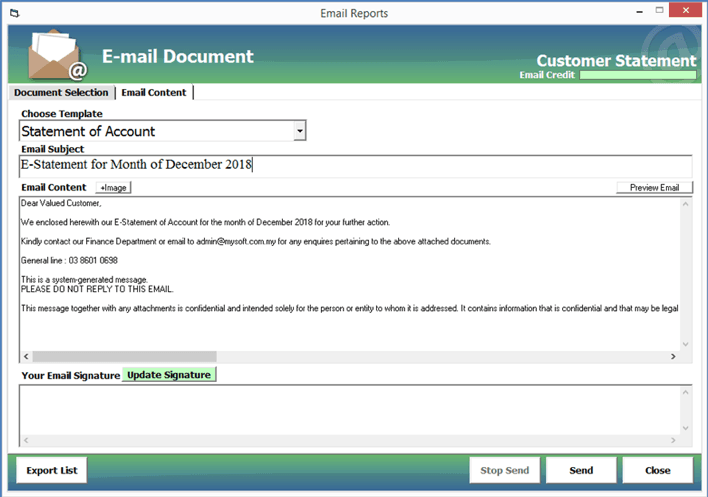Click the 'Dear Valued Customer,' line

61,204
